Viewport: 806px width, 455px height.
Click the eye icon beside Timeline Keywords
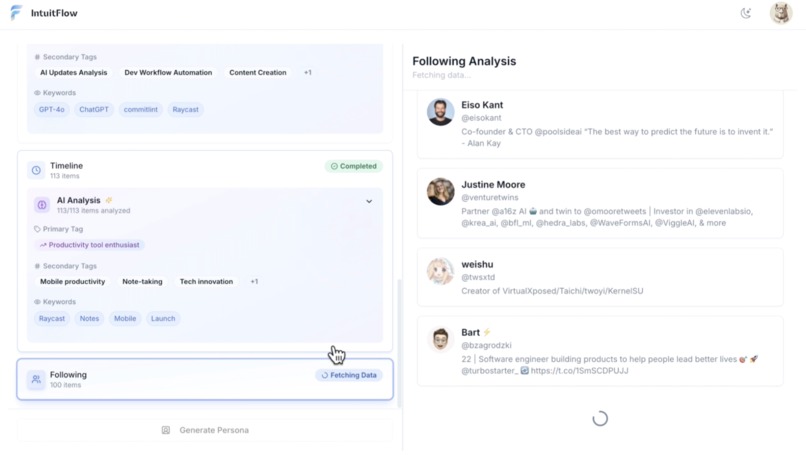[x=37, y=302]
